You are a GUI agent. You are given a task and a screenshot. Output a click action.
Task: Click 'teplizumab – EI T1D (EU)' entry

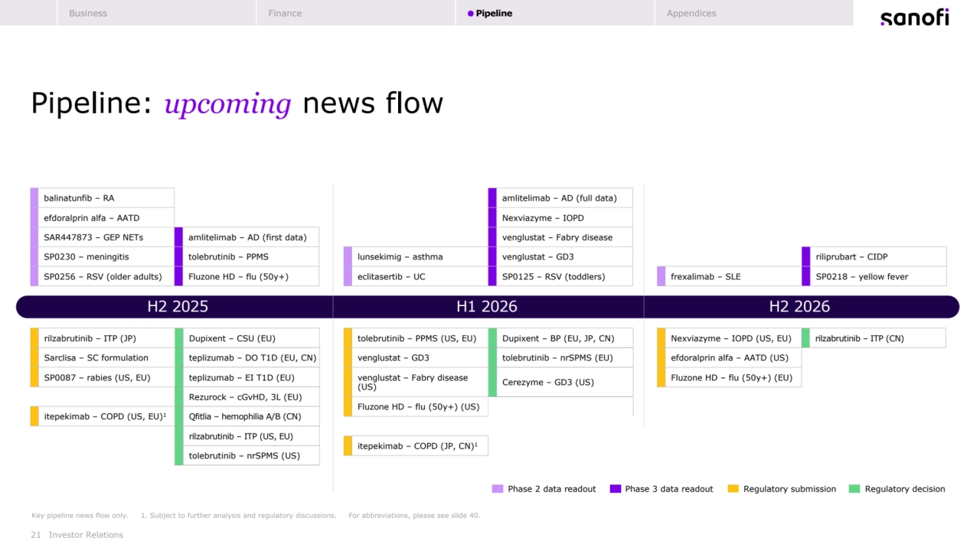[x=247, y=377]
